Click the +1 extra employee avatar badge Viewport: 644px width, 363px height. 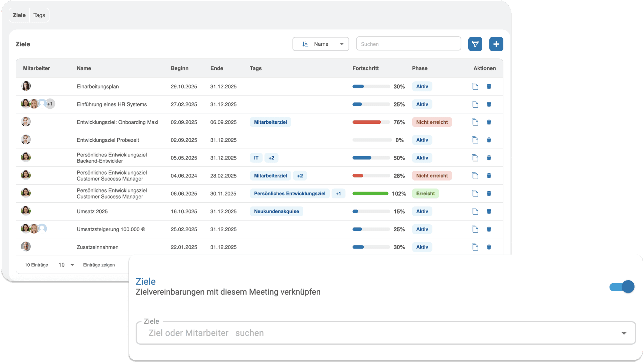tap(50, 104)
